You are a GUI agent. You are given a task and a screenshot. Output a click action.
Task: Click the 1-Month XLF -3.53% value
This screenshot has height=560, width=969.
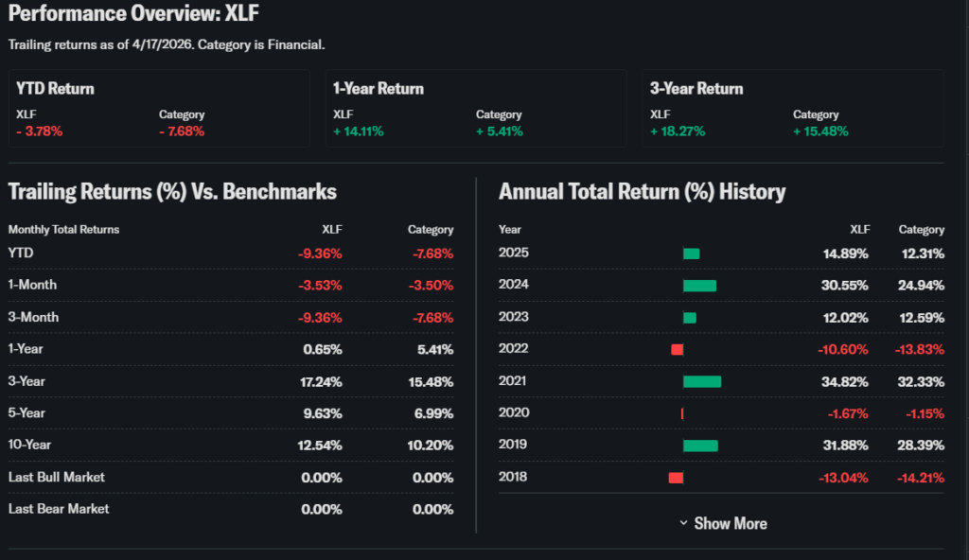coord(318,286)
